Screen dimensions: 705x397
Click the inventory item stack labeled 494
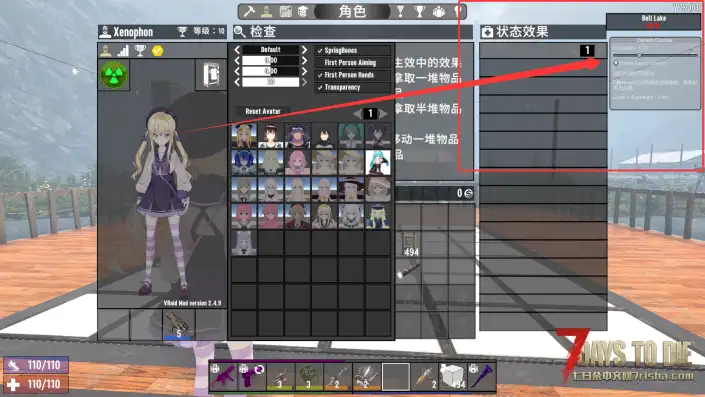click(410, 244)
